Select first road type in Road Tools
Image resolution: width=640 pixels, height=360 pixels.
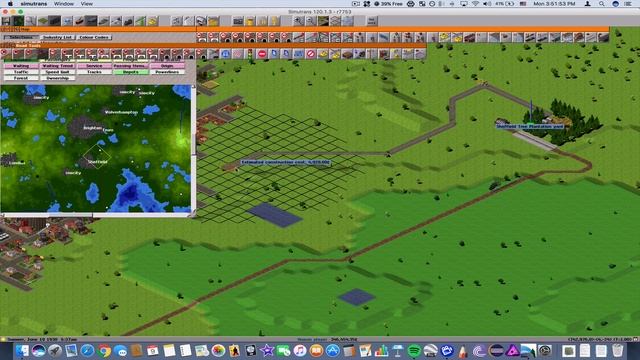tap(6, 54)
